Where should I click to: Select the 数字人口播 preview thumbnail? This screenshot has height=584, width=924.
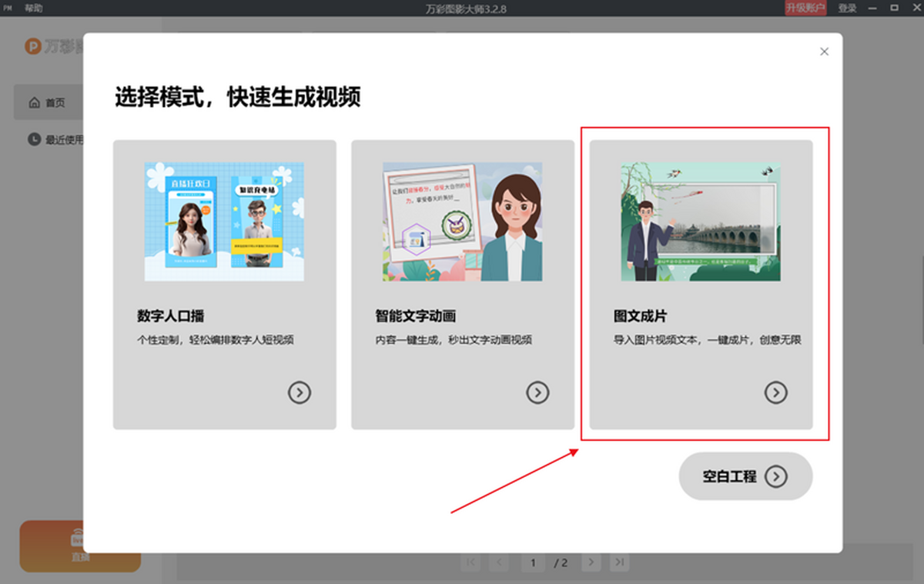(x=224, y=222)
